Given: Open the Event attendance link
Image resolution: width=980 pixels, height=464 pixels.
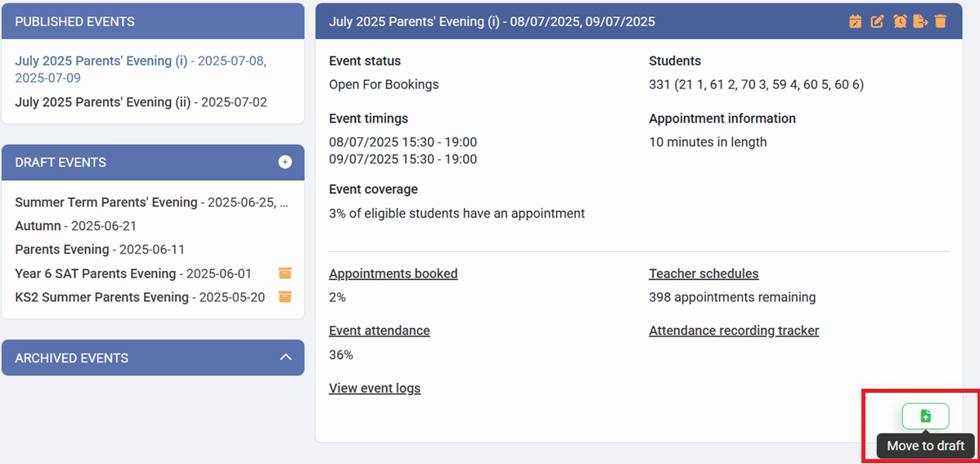Looking at the screenshot, I should pyautogui.click(x=379, y=331).
